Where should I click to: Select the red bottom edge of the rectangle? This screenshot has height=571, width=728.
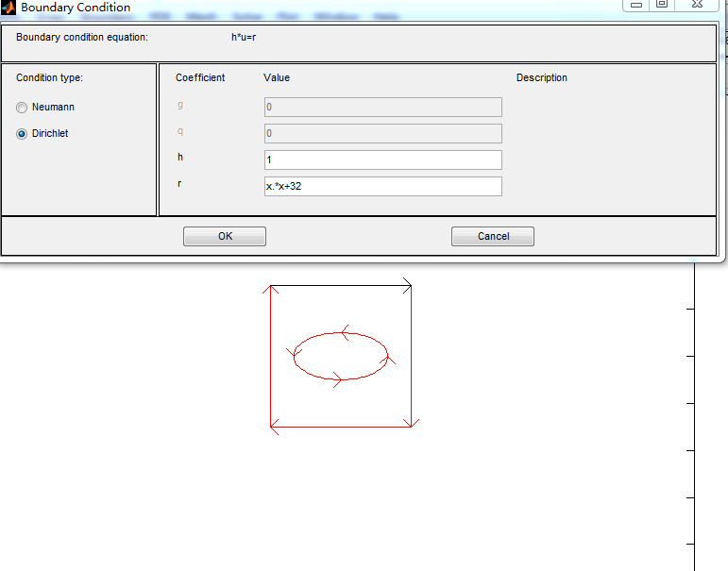coord(341,428)
